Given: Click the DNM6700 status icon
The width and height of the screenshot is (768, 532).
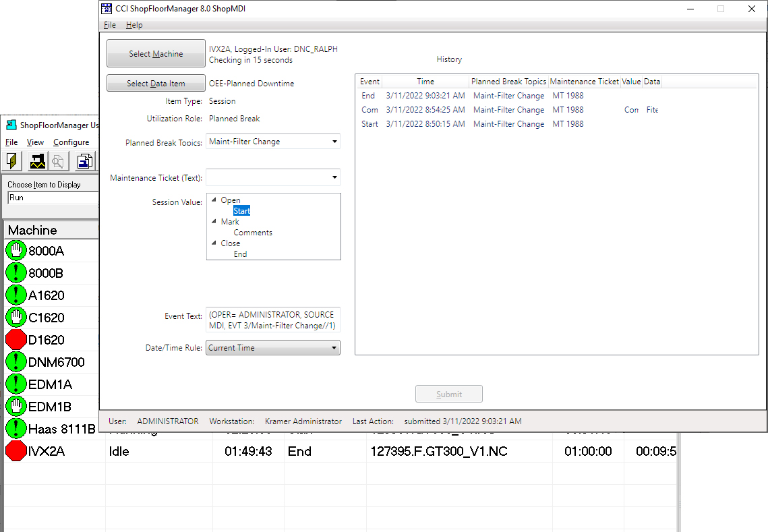Looking at the screenshot, I should (x=16, y=361).
